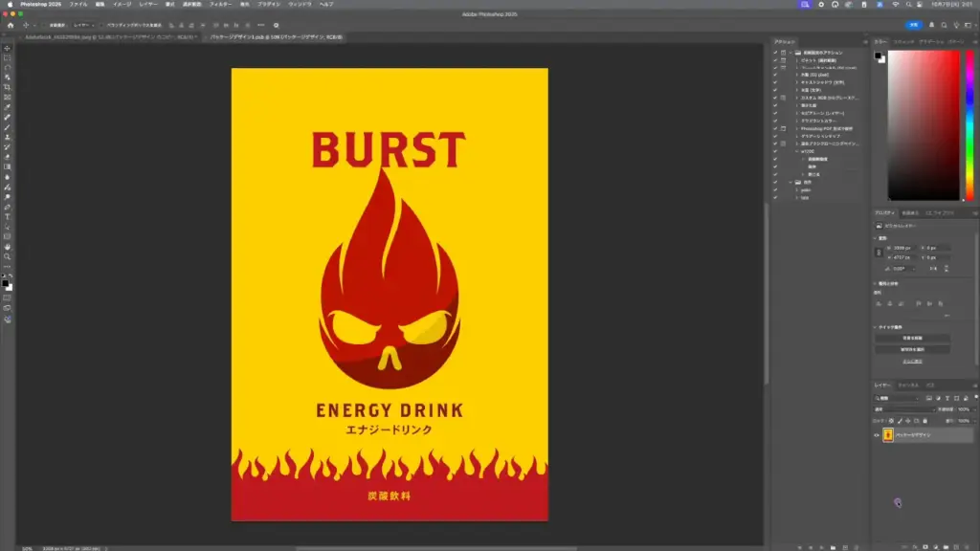
Task: Select the パッケージデザイン layer thumbnail
Action: coord(888,434)
